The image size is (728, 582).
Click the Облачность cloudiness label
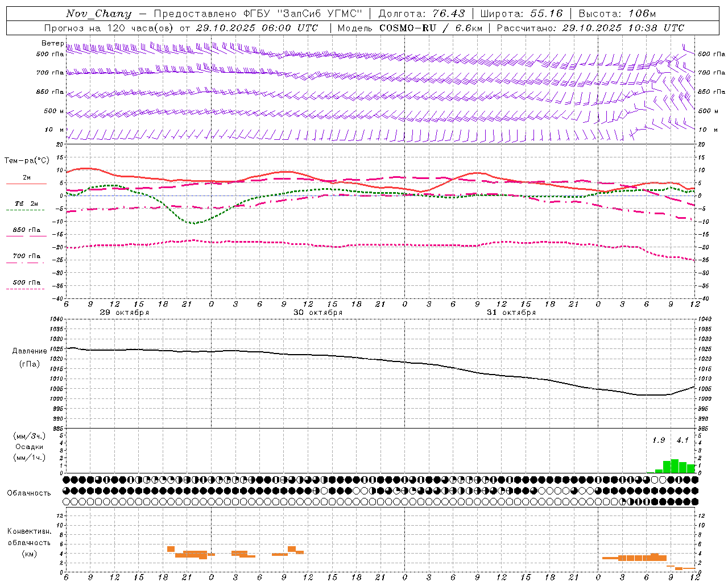coord(29,493)
